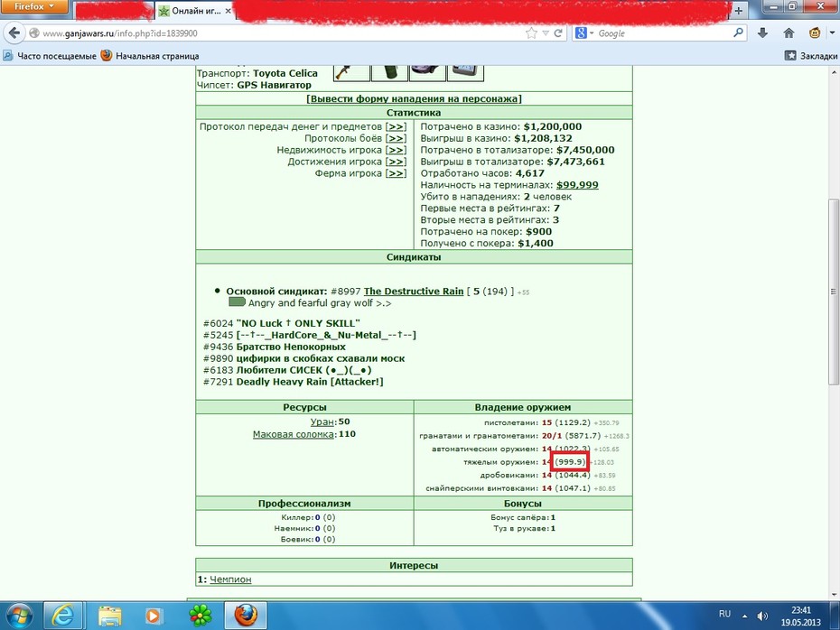Show hidden tray icons arrow
The width and height of the screenshot is (840, 630).
coord(744,616)
